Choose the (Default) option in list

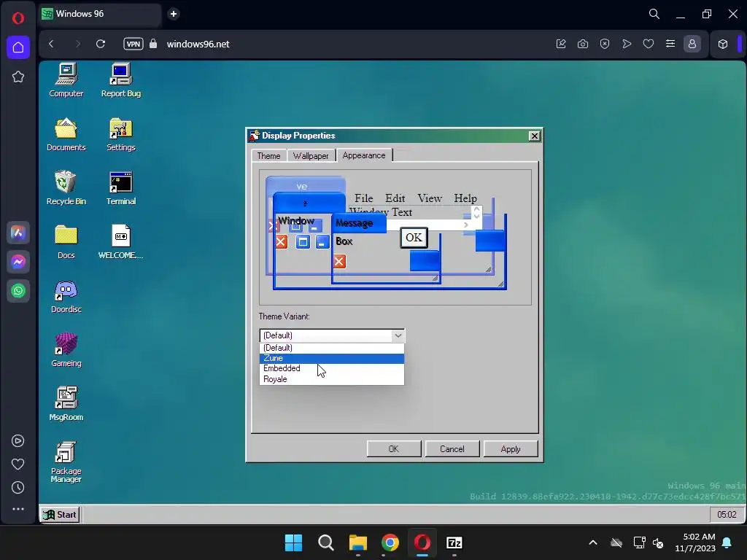[x=332, y=348]
